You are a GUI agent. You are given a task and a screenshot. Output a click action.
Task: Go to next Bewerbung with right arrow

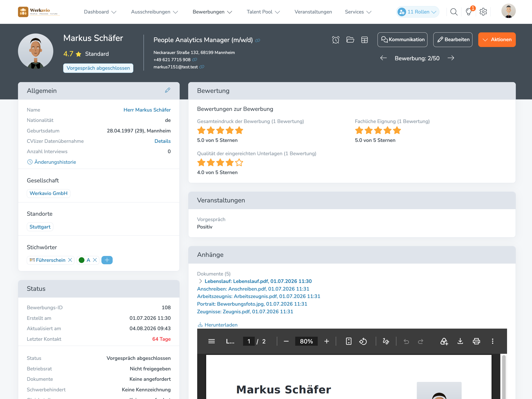click(x=451, y=58)
